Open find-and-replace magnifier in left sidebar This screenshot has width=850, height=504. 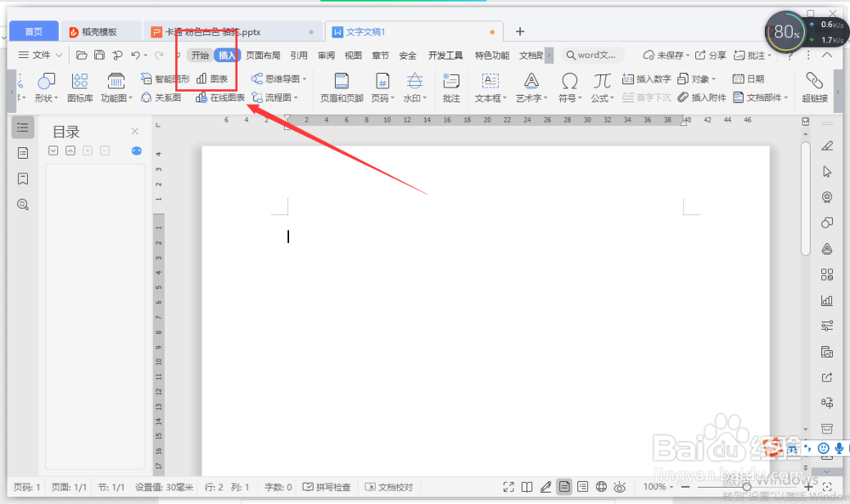[23, 205]
